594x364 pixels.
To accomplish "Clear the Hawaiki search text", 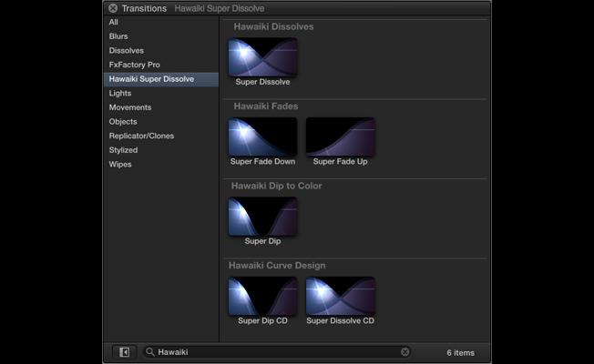I will coord(405,352).
